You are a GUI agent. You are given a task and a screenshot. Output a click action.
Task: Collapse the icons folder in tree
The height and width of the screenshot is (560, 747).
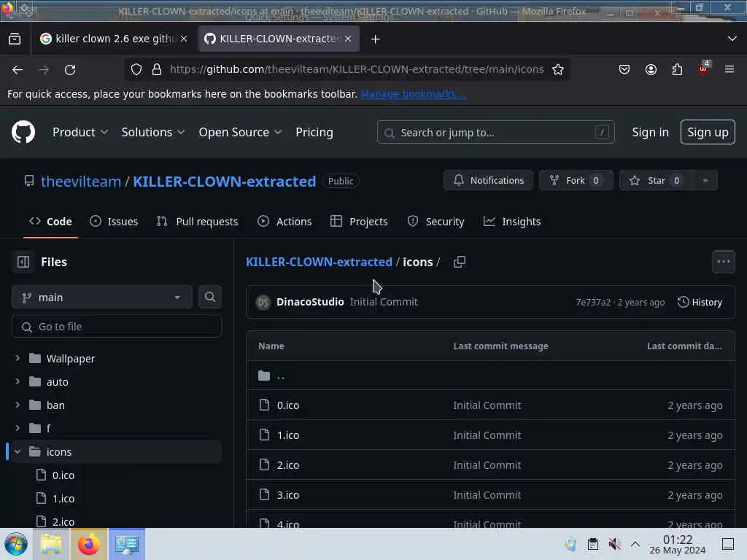click(x=18, y=451)
